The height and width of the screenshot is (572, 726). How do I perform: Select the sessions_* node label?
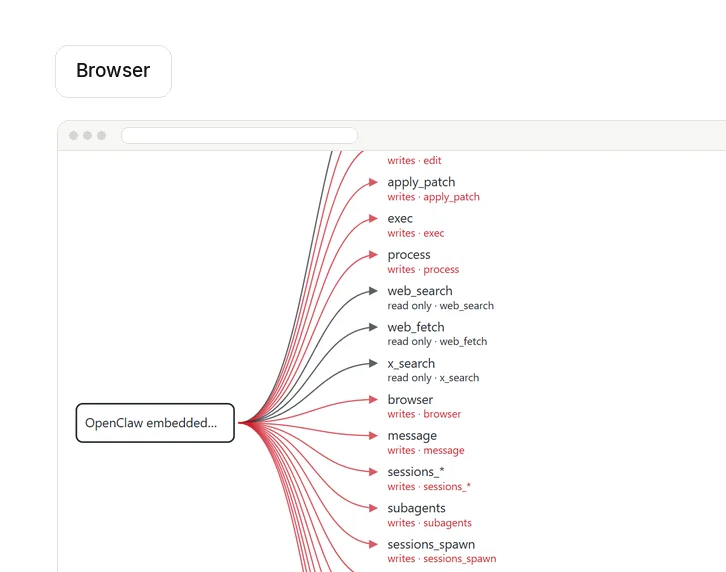[x=416, y=471]
